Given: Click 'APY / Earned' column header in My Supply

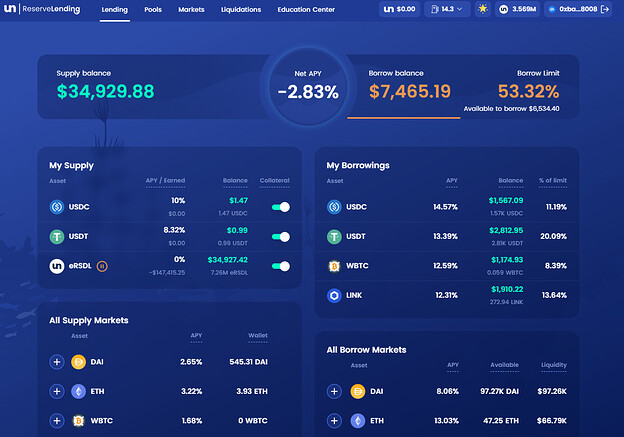Looking at the screenshot, I should click(165, 181).
